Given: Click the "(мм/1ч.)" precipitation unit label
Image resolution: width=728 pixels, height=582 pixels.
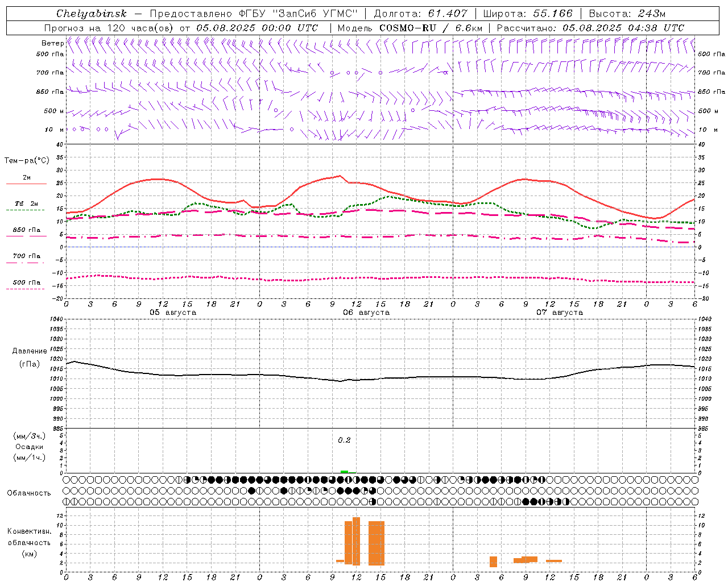Looking at the screenshot, I should click(x=30, y=458).
